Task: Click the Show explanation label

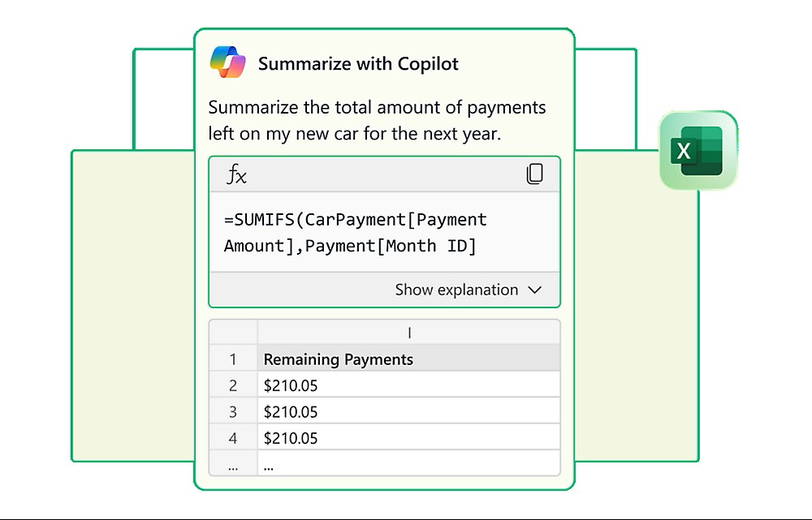Action: [456, 290]
